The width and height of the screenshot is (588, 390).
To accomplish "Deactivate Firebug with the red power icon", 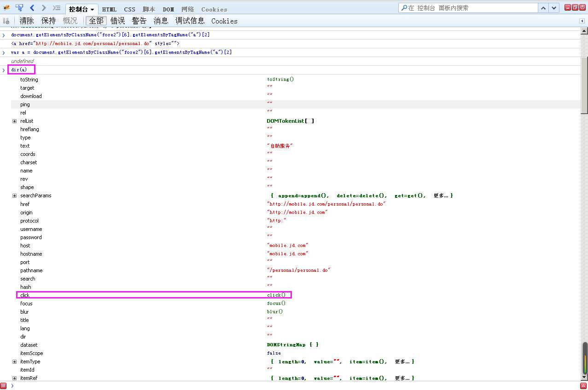I will tap(582, 7).
